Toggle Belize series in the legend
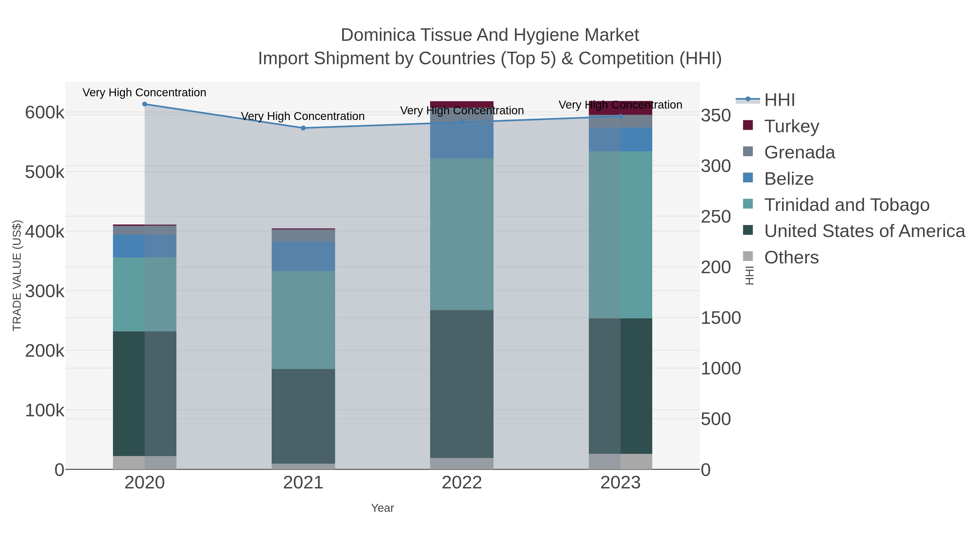The image size is (980, 551). (x=778, y=178)
